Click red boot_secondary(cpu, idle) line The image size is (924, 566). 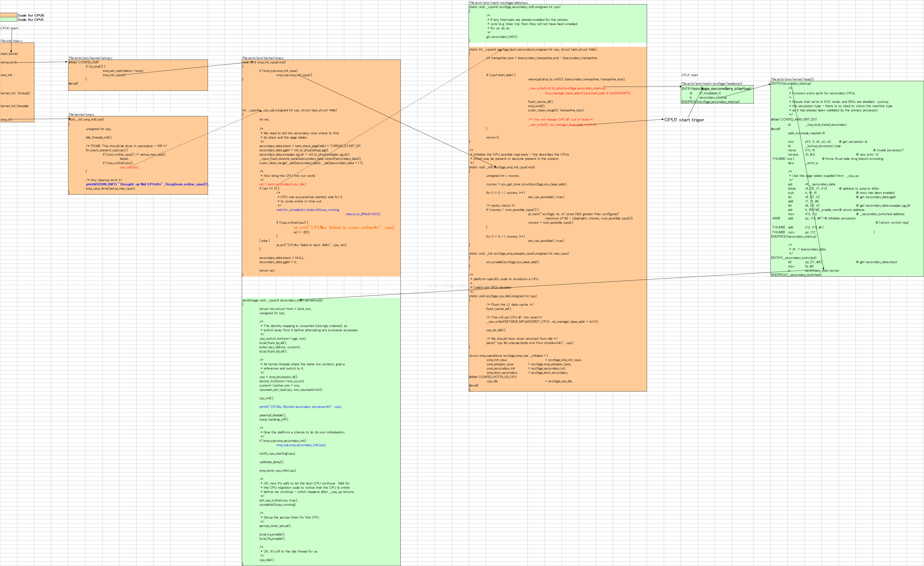click(x=283, y=184)
